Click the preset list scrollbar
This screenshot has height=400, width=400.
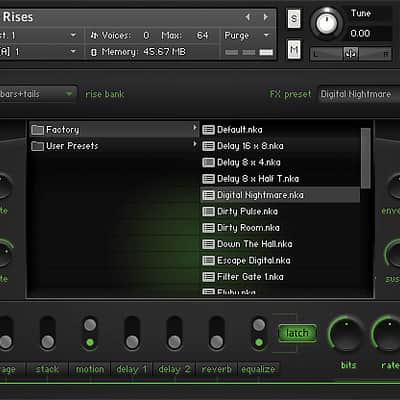[x=366, y=158]
